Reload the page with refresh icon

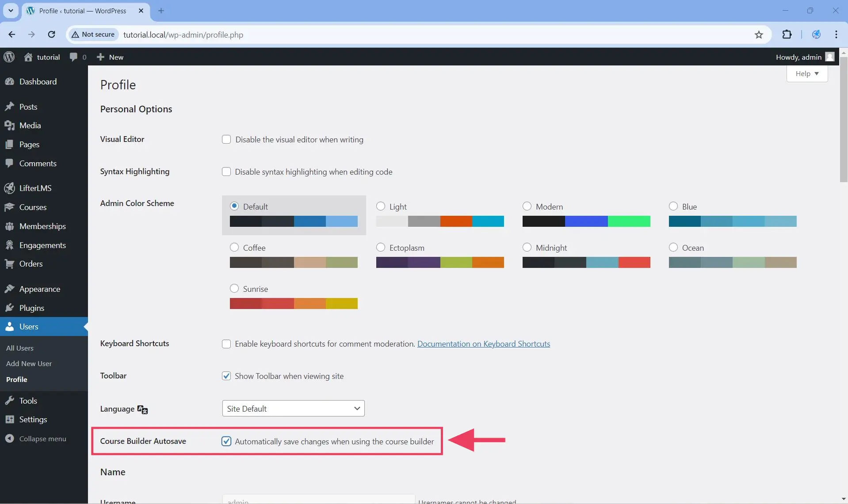(51, 34)
